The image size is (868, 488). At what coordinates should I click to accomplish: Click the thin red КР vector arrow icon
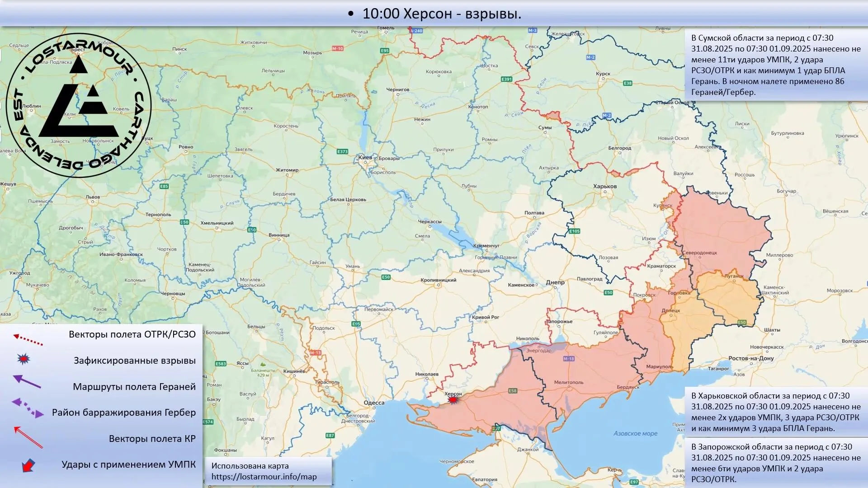coord(28,437)
